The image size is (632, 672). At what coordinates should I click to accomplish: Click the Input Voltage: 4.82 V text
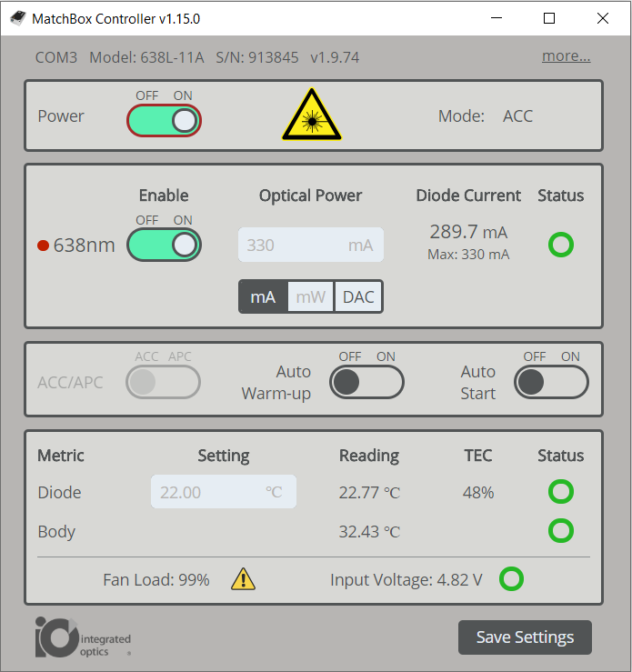(406, 580)
